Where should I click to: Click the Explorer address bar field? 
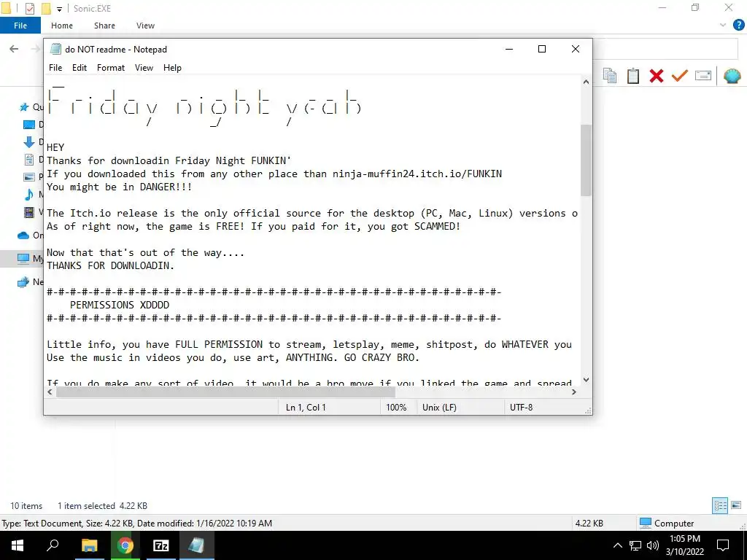665,49
